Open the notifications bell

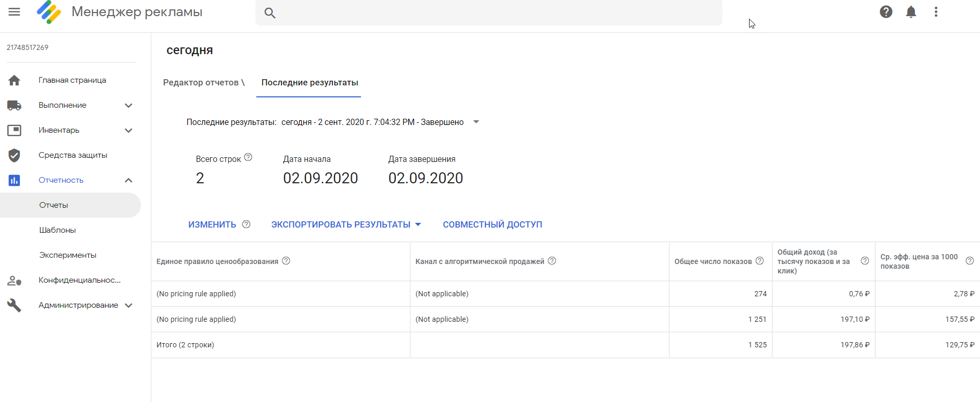tap(911, 12)
